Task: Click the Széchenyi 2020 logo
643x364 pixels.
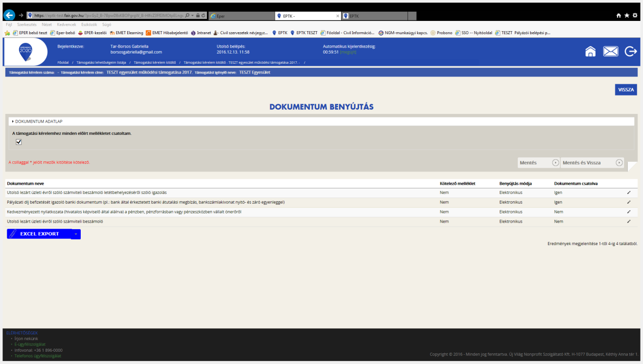Action: [x=26, y=52]
